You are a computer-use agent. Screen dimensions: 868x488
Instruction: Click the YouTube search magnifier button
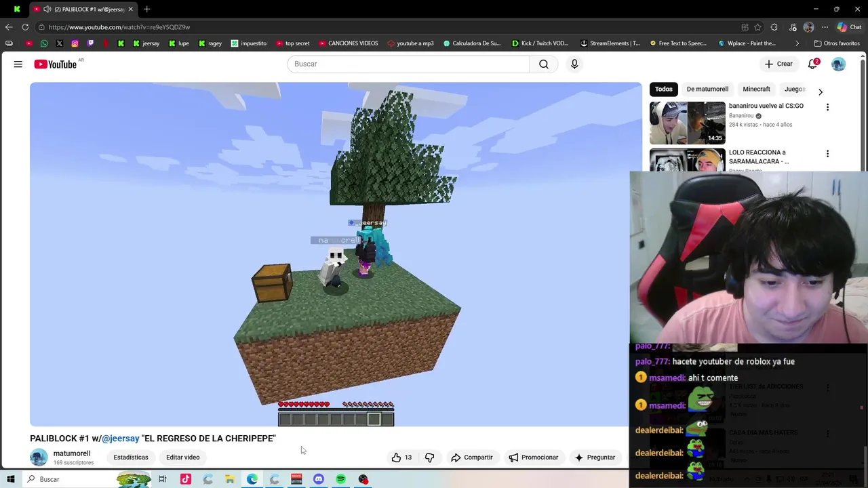pyautogui.click(x=544, y=64)
